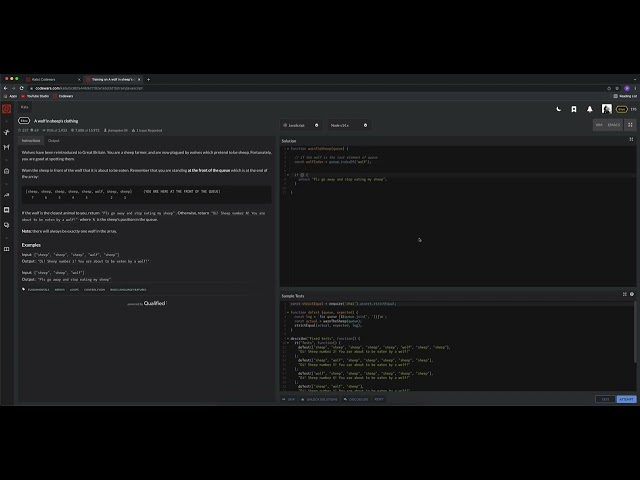
Task: Open the Training sidebar icon under the logo
Action: click(x=7, y=132)
